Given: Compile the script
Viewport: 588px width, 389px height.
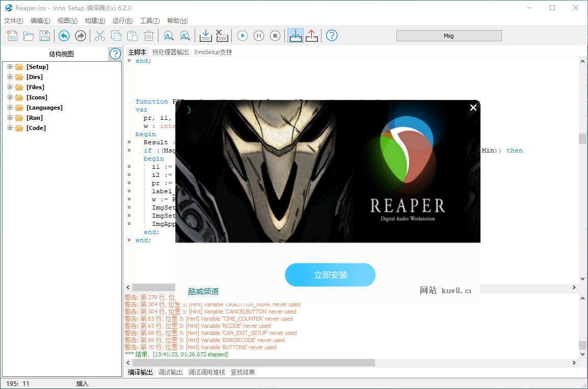Looking at the screenshot, I should coord(205,36).
